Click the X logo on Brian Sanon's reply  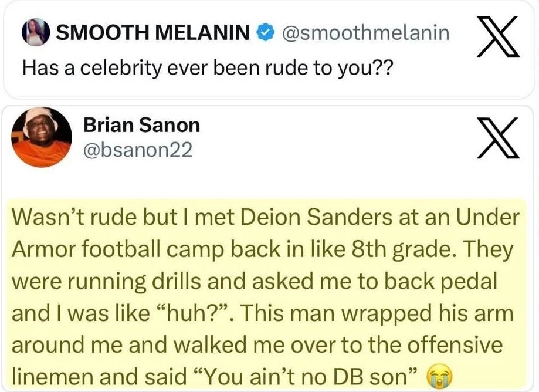point(497,138)
